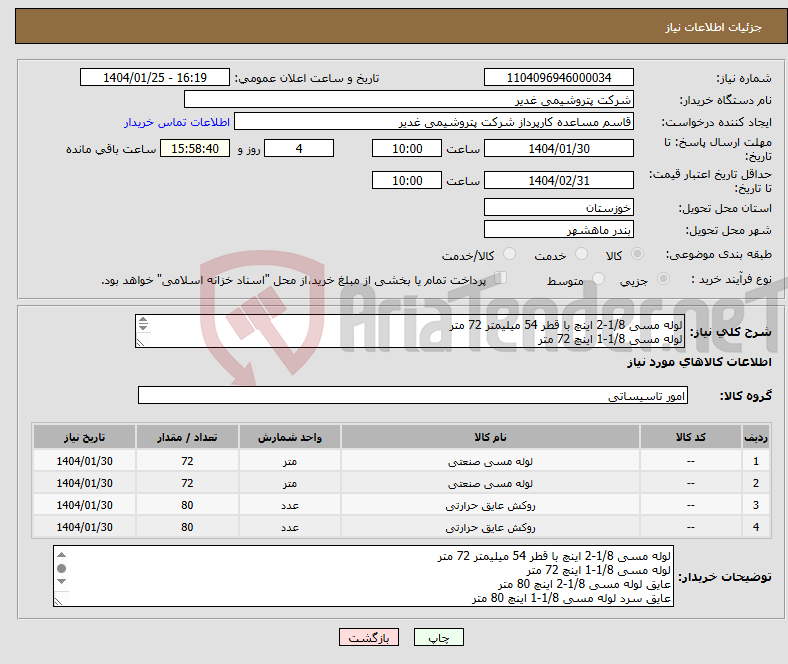
Task: Select the جزیی purchase type radio
Action: 663,278
